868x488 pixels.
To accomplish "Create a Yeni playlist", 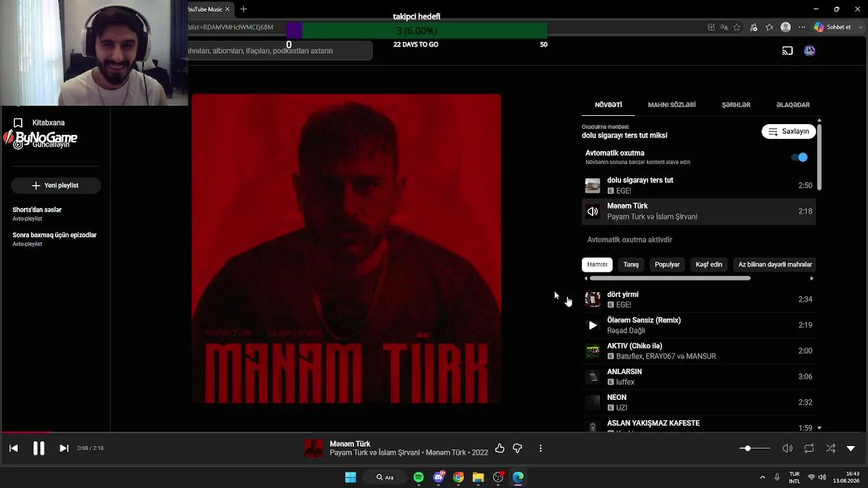I will pyautogui.click(x=56, y=185).
